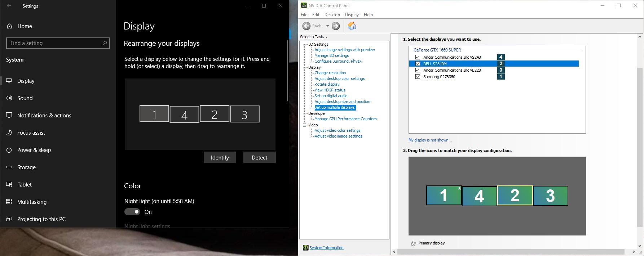
Task: Open Manage 3D settings
Action: click(331, 55)
